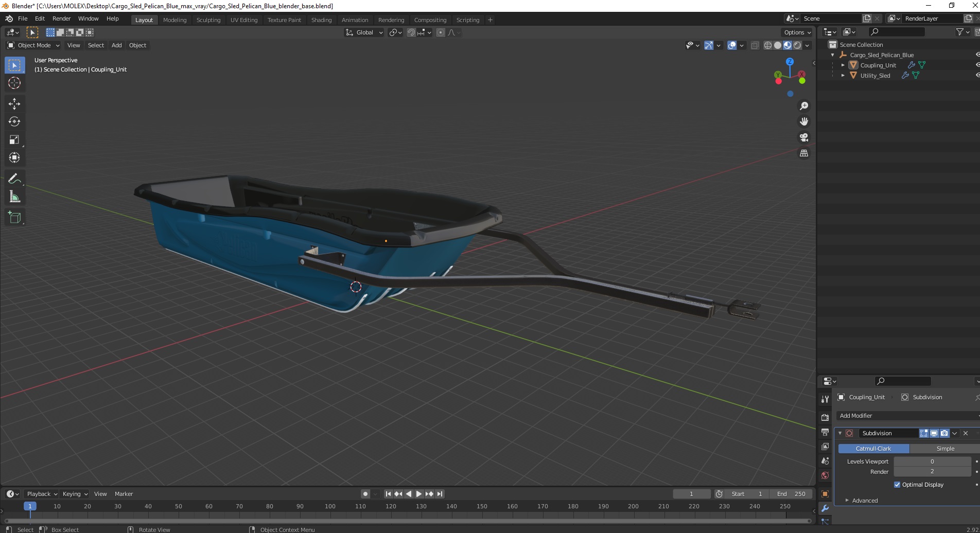The image size is (980, 533).
Task: Switch to the Shading workspace tab
Action: click(321, 20)
